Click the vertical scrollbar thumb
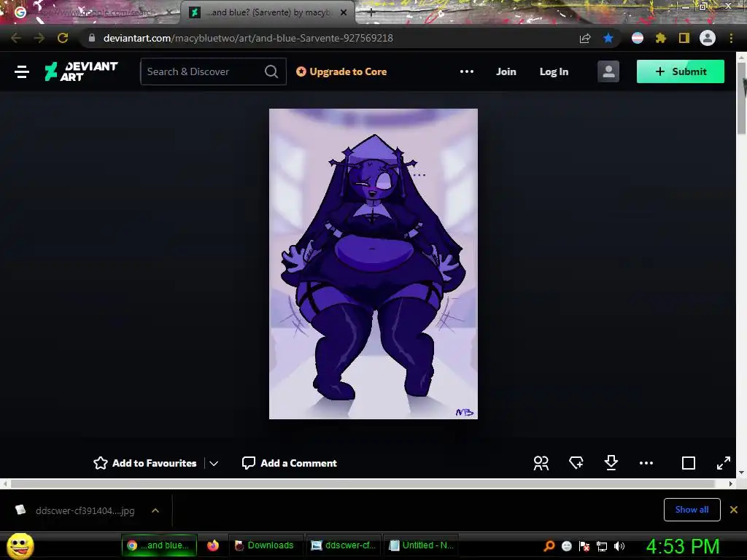The width and height of the screenshot is (747, 560). click(741, 98)
